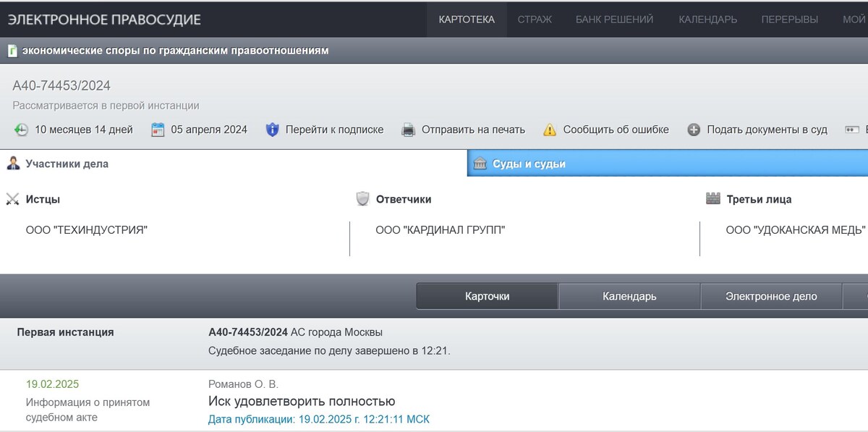Click the date 19.02.2025 in green
The image size is (868, 432).
click(x=52, y=384)
